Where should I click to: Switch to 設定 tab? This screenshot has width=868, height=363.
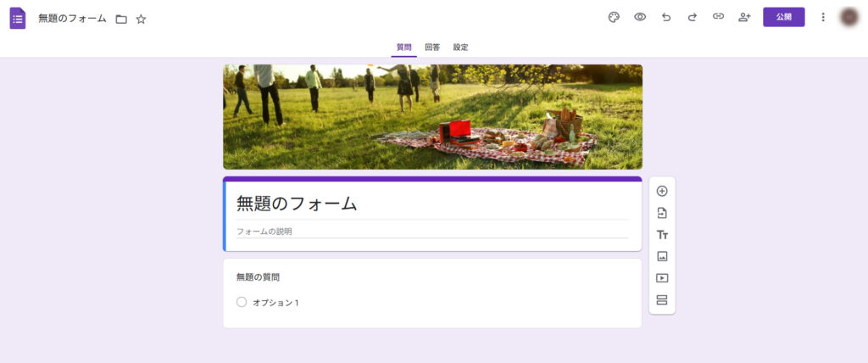(460, 47)
